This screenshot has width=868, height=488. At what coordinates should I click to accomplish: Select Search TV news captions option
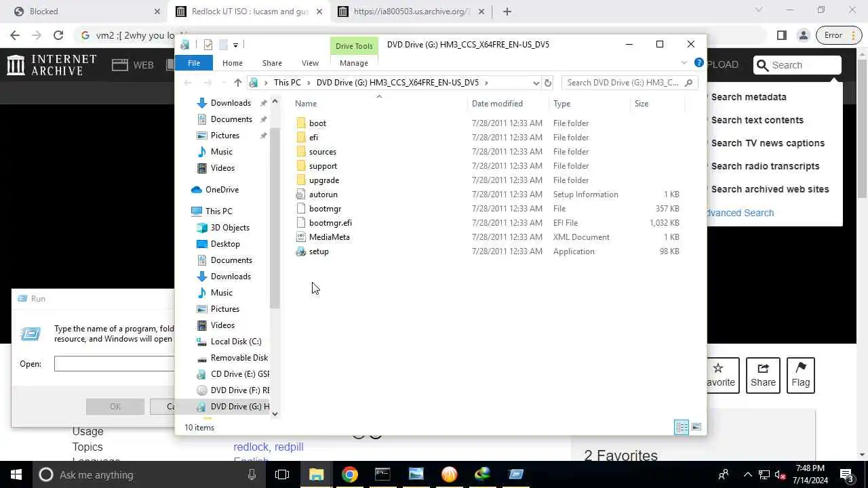tap(768, 143)
